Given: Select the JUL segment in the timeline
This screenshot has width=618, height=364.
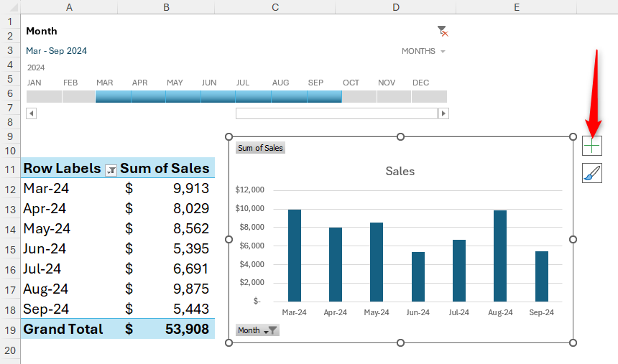Looking at the screenshot, I should click(x=253, y=96).
